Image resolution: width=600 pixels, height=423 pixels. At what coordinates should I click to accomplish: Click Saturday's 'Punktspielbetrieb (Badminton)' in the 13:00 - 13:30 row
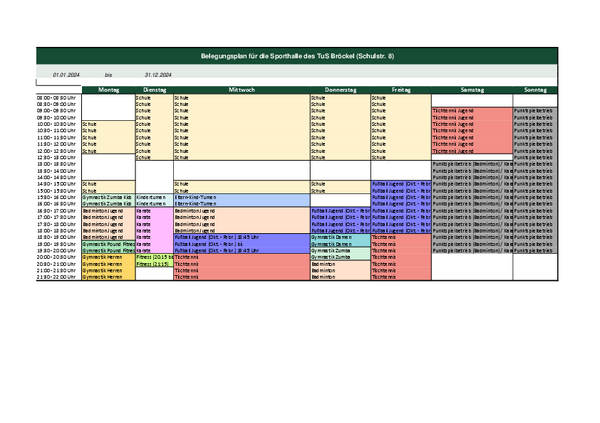473,164
